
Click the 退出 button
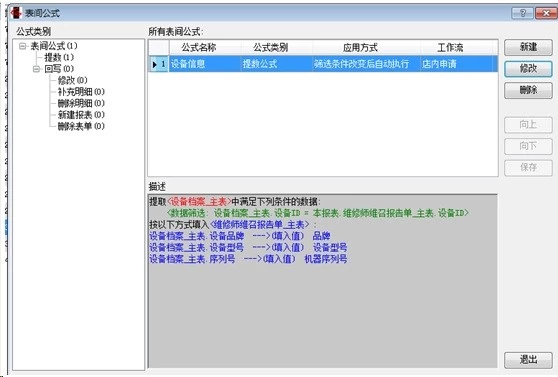pyautogui.click(x=528, y=360)
